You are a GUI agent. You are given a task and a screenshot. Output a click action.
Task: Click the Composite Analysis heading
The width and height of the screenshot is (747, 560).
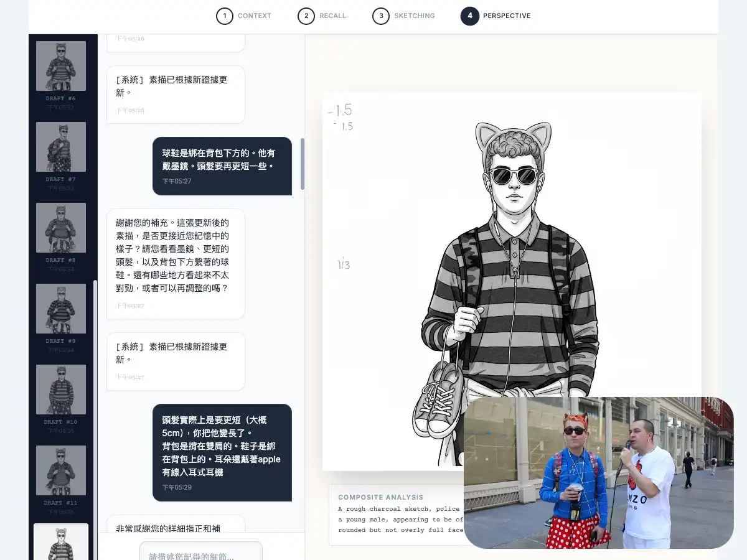point(380,497)
